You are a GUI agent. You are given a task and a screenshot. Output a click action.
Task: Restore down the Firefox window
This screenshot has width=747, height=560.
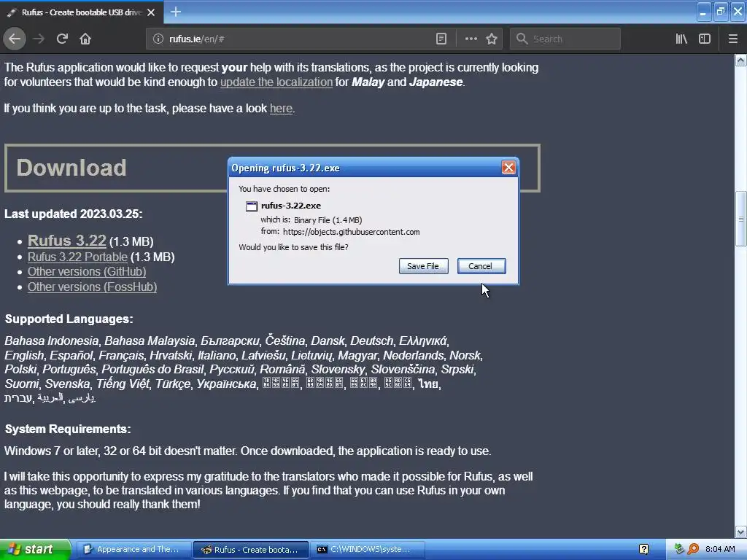tap(720, 12)
